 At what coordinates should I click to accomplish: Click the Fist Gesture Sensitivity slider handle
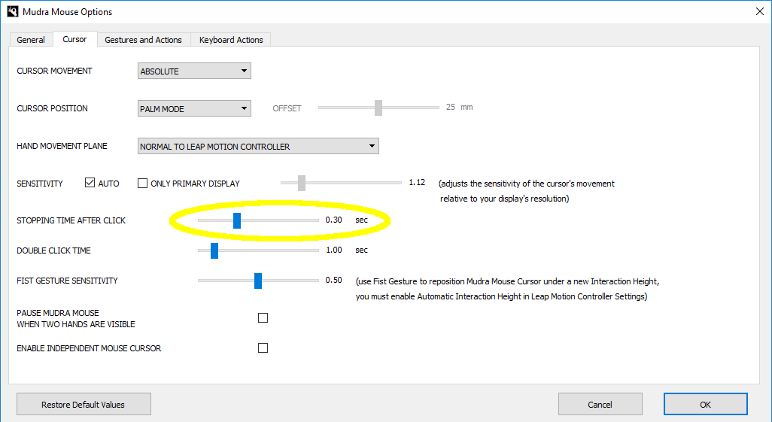click(258, 281)
